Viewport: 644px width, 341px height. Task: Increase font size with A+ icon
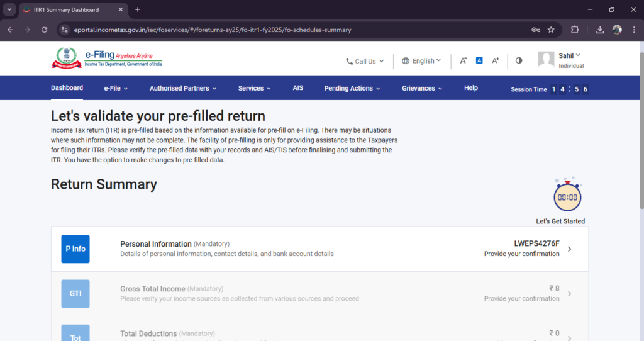pos(496,60)
